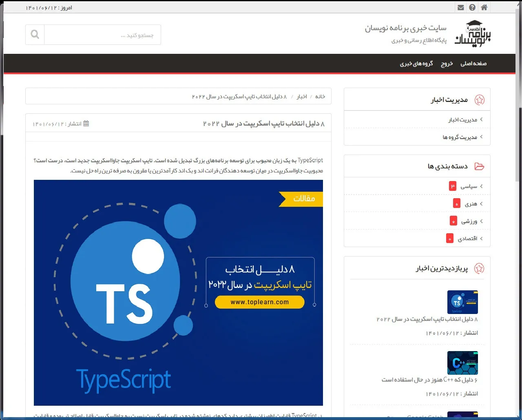
Task: Expand the سیاسی category chevron
Action: coord(481,186)
